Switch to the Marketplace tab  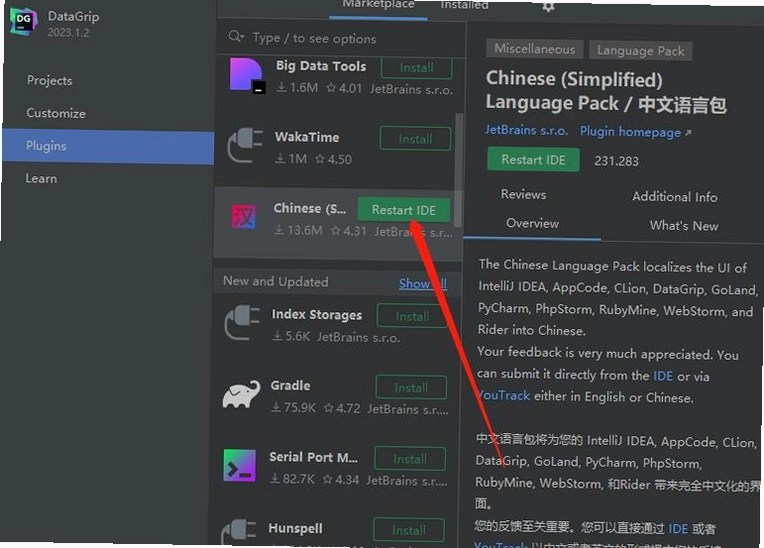(378, 5)
